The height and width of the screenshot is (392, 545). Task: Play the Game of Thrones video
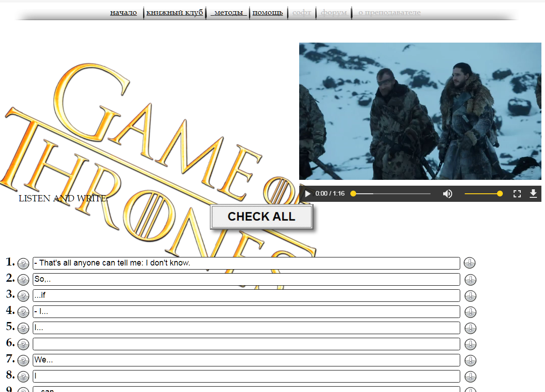[x=308, y=194]
